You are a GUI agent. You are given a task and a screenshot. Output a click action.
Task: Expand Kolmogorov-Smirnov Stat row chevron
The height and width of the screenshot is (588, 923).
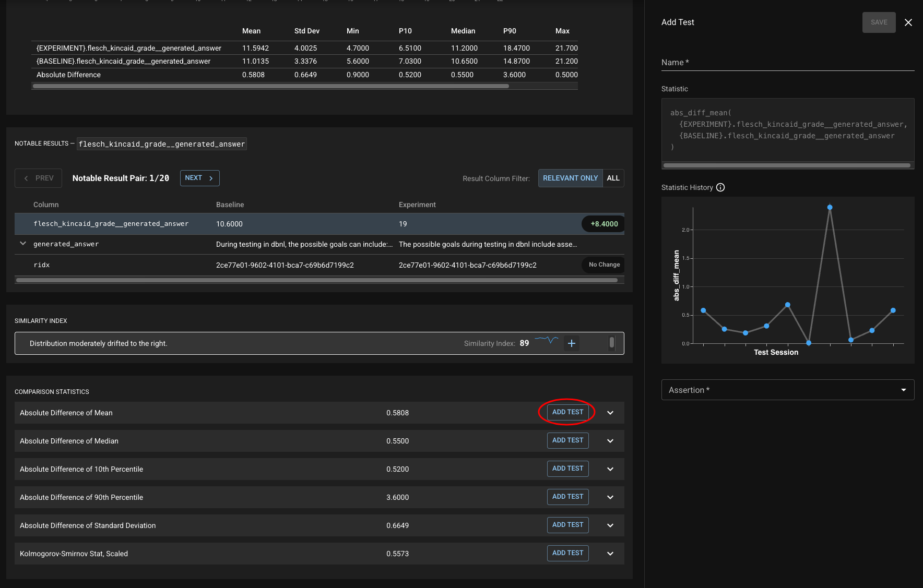coord(610,554)
